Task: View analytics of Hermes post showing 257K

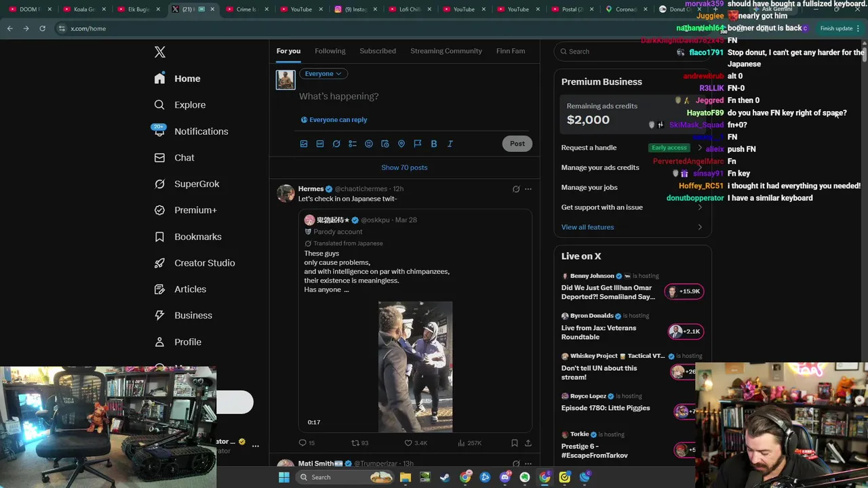Action: pyautogui.click(x=469, y=443)
